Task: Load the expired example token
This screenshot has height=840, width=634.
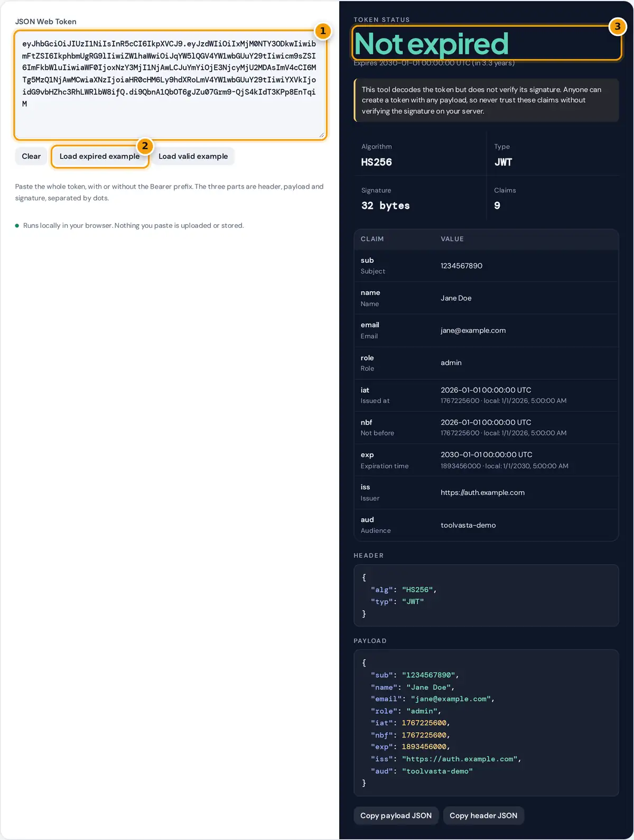Action: pyautogui.click(x=99, y=156)
